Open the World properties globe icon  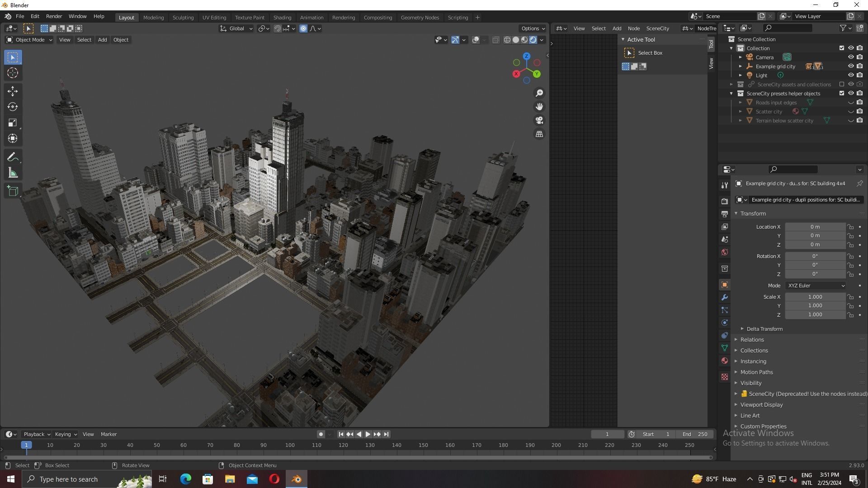(x=725, y=252)
